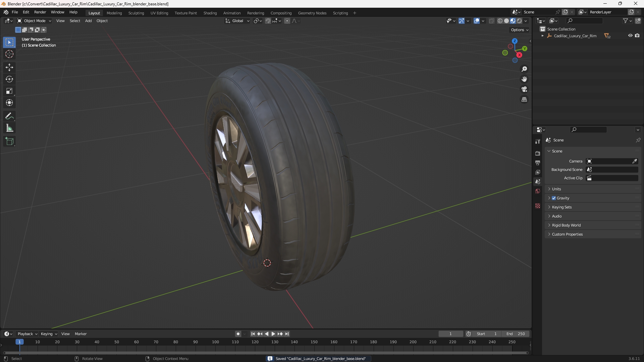Viewport: 644px width, 362px height.
Task: Activate the Move tool
Action: pos(9,67)
